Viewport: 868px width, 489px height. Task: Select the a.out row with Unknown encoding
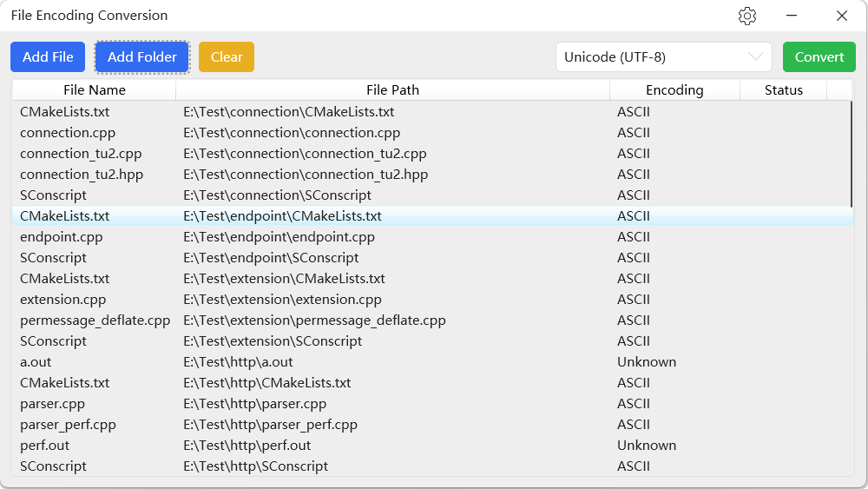[x=36, y=362]
